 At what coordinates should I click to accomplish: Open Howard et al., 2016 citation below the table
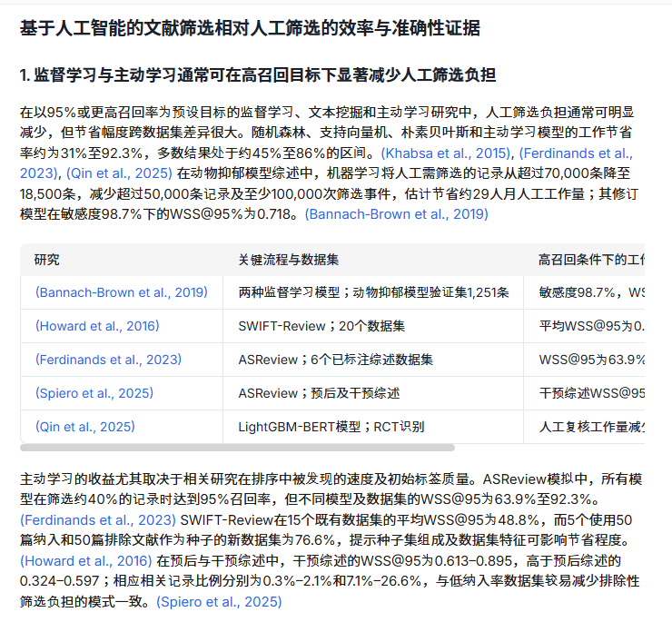[86, 560]
